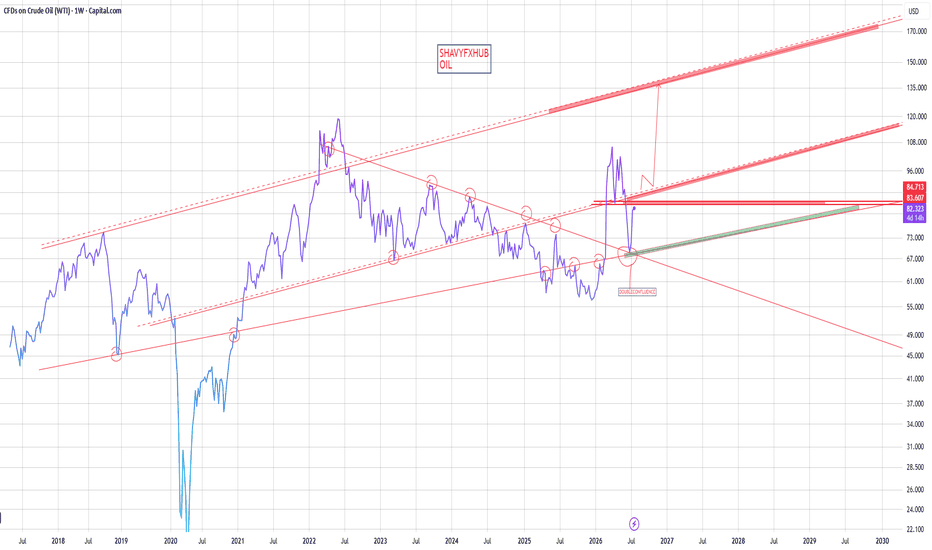Screen dimensions: 932x550
Task: Click the 2026 label on the time axis
Action: pos(596,542)
